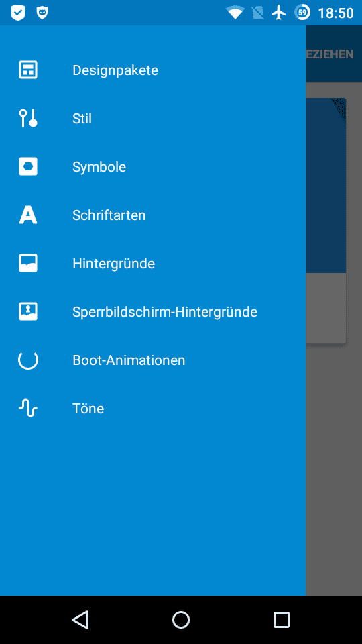The image size is (362, 644).
Task: Tap the Boot-Animationen spinner icon
Action: [x=28, y=360]
